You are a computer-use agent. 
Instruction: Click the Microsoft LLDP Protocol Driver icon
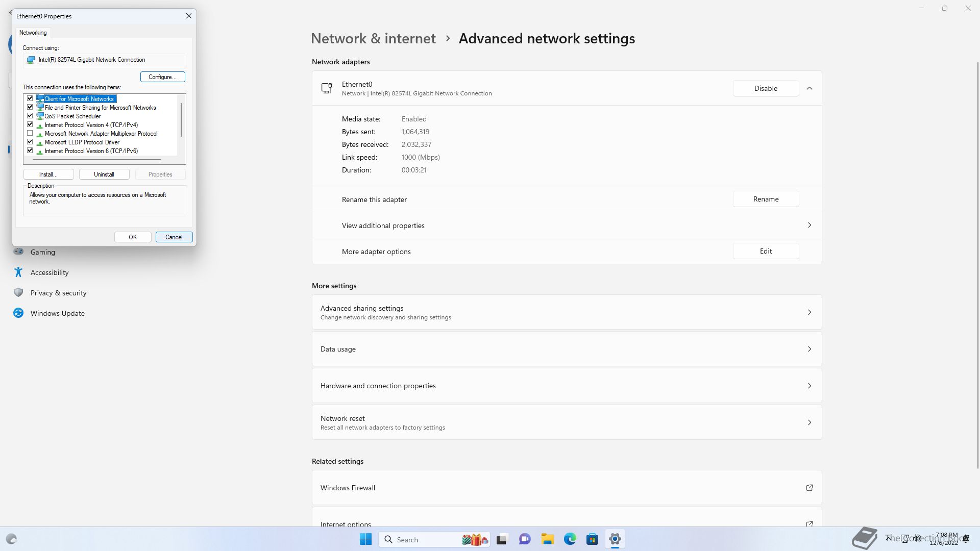click(40, 142)
